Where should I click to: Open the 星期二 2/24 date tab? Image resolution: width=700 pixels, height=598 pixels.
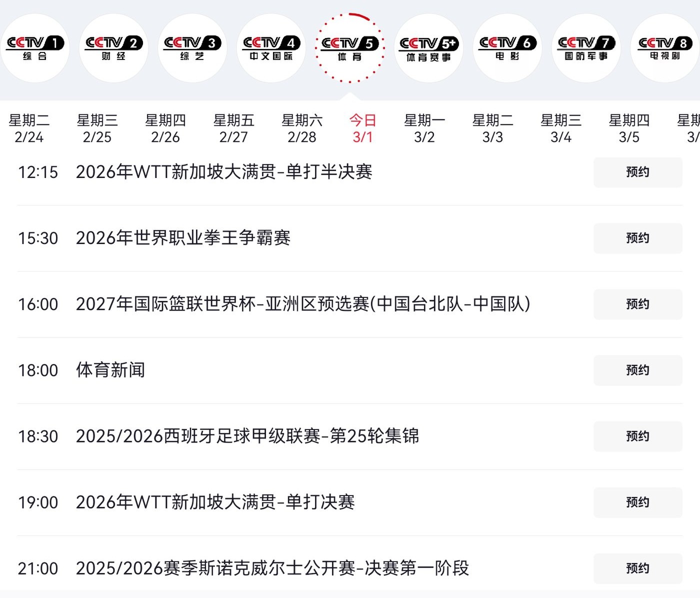(x=29, y=128)
